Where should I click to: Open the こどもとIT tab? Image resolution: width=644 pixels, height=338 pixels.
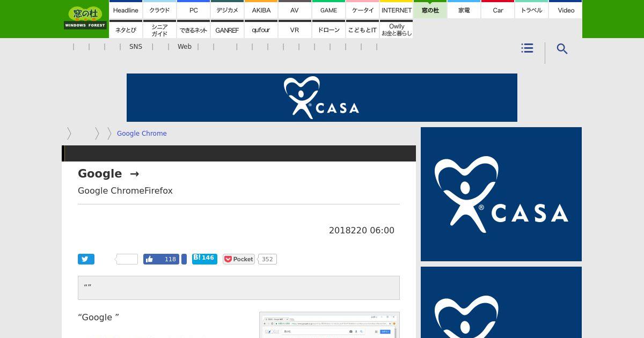(362, 30)
